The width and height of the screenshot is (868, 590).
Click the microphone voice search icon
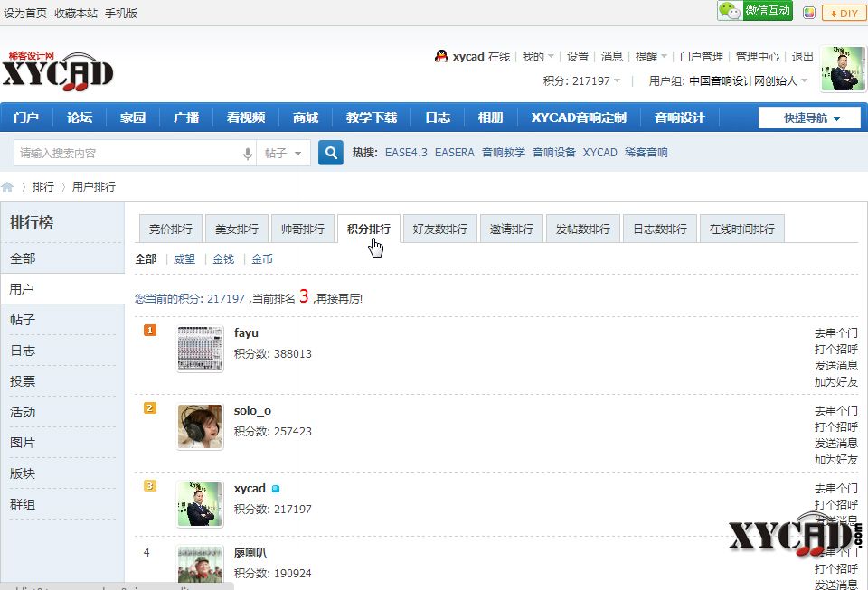pyautogui.click(x=248, y=154)
